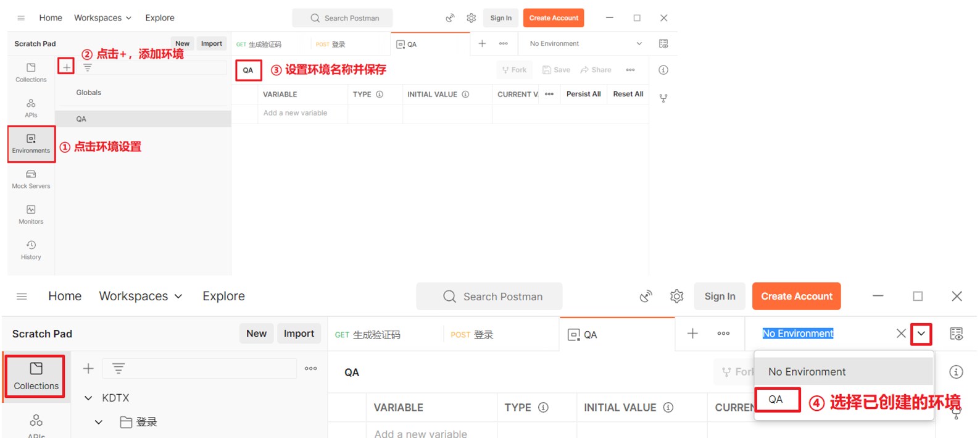The image size is (980, 438).
Task: Go to Home in upper Postman screenshot
Action: [x=51, y=18]
